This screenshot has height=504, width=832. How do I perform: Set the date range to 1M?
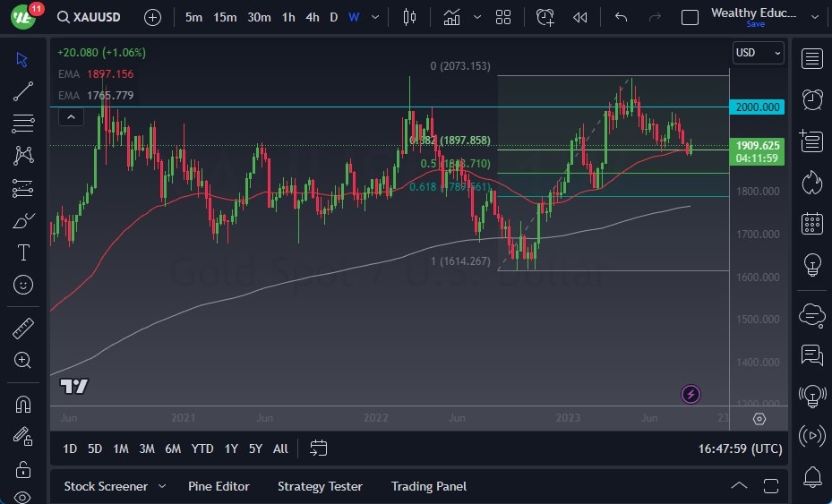pos(120,448)
